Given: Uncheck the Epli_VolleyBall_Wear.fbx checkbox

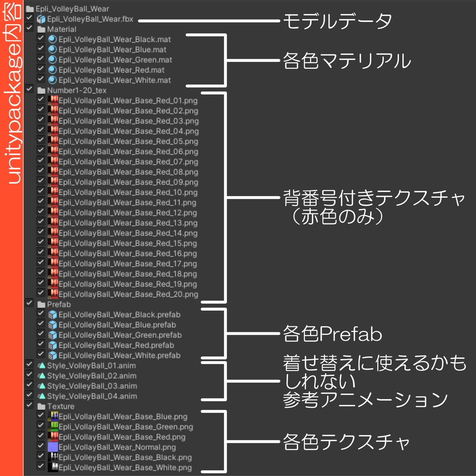Looking at the screenshot, I should (30, 19).
